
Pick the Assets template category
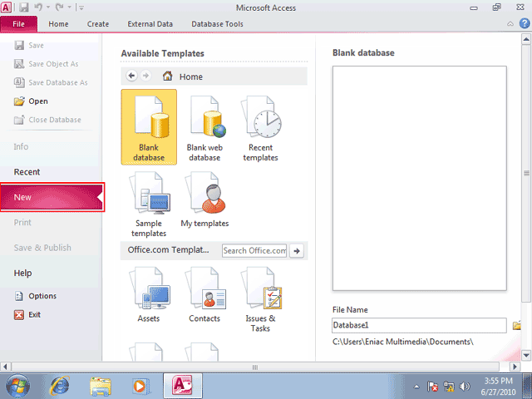[x=149, y=294]
